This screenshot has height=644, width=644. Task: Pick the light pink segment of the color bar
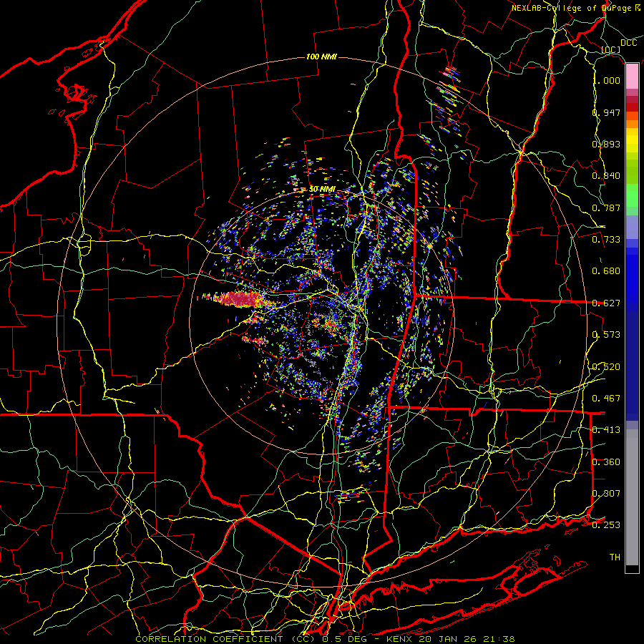[x=632, y=77]
